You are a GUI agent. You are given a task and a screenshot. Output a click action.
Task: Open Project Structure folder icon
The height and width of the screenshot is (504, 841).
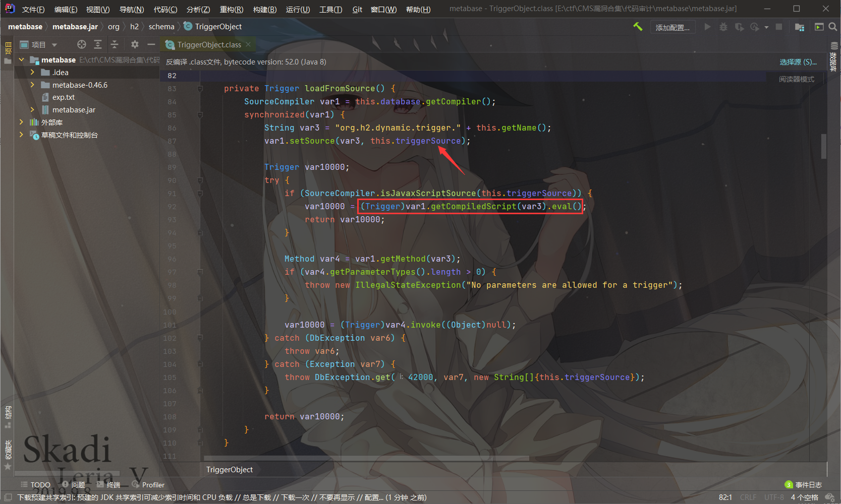click(800, 27)
